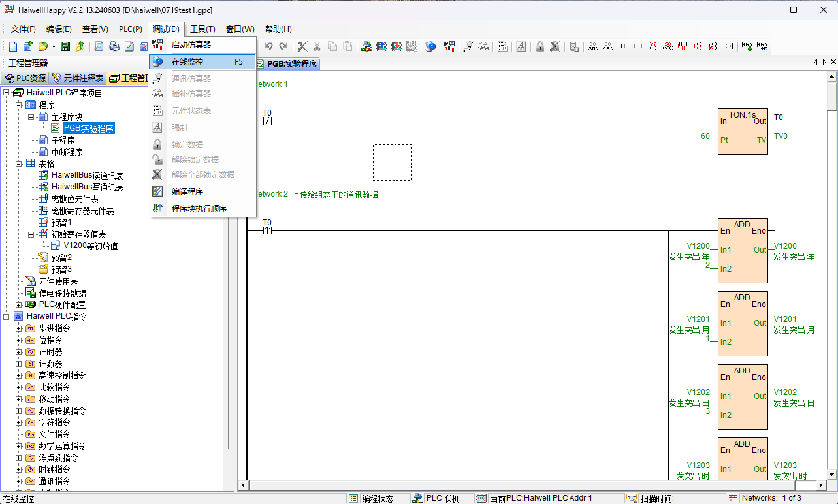The image size is (838, 504).
Task: Click the Undo arrow toolbar icon
Action: click(x=268, y=46)
